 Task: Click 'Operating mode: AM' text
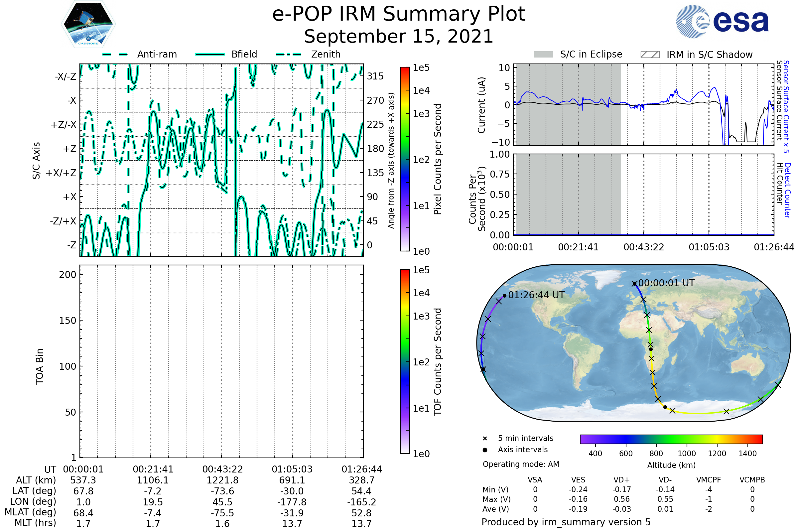point(521,464)
